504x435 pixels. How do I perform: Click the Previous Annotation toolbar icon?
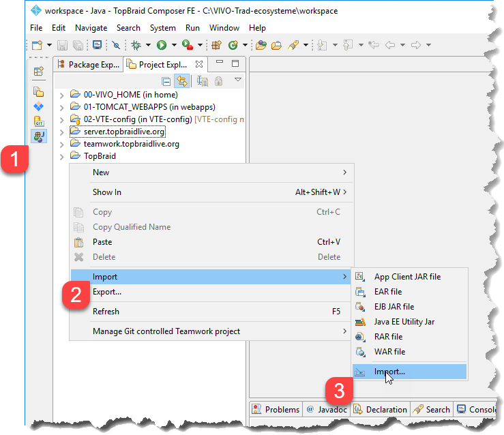click(x=348, y=45)
